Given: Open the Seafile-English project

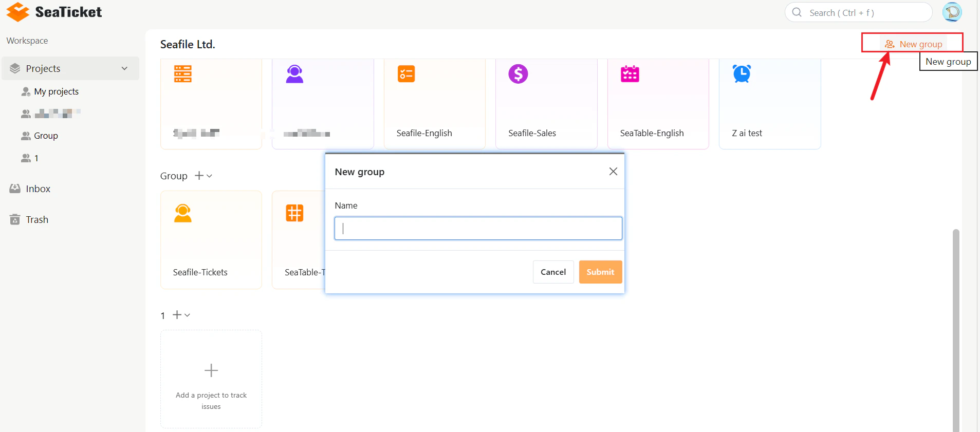Looking at the screenshot, I should click(434, 104).
